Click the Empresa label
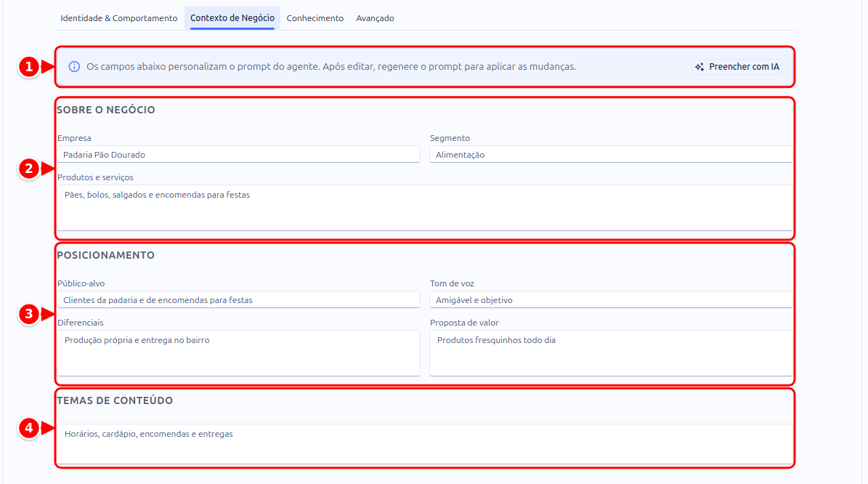Viewport: 868px width, 484px height. tap(74, 138)
